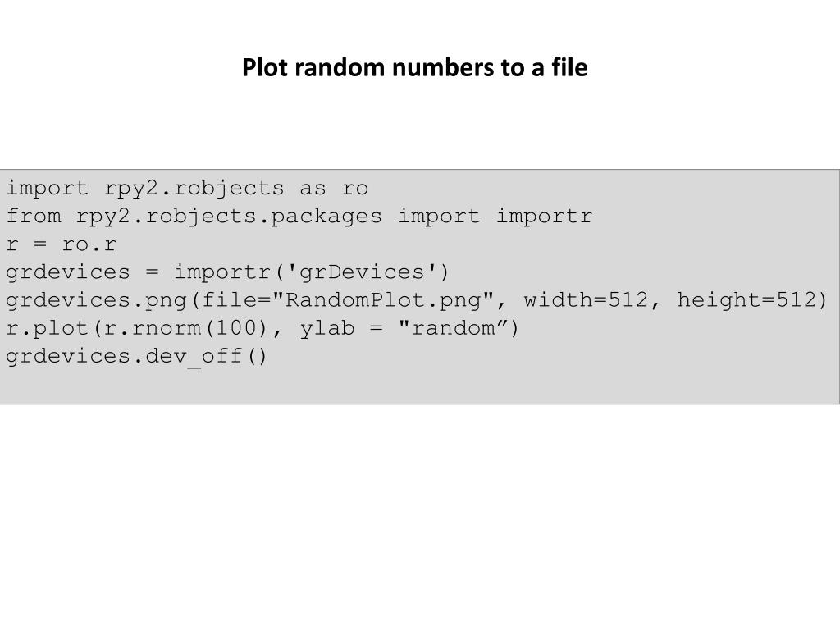840x630 pixels.
Task: Click the 'from' keyword on line two
Action: [x=34, y=217]
